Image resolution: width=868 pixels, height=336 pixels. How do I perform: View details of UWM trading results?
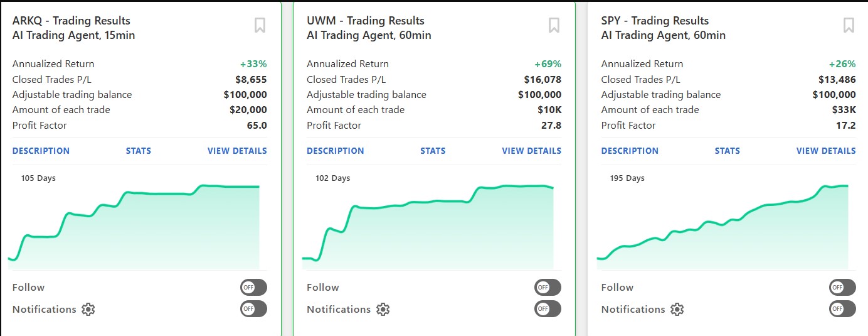pos(531,151)
